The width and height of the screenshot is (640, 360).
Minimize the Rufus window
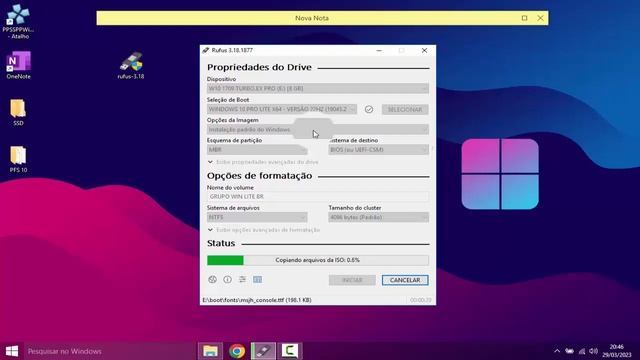pos(379,50)
